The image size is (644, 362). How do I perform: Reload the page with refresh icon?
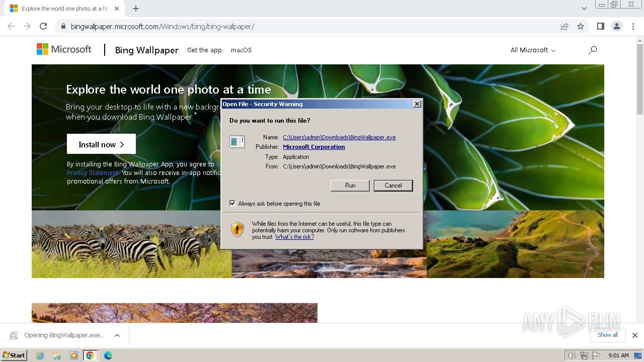point(43,26)
